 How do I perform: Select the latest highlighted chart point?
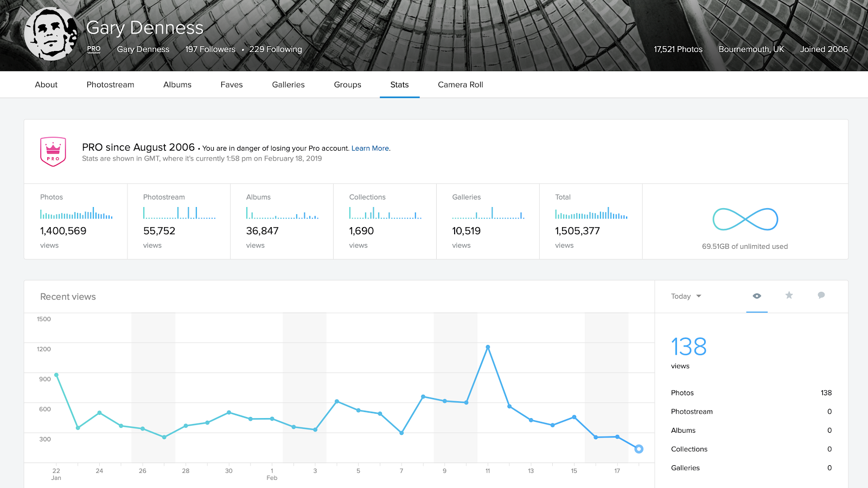pyautogui.click(x=639, y=449)
